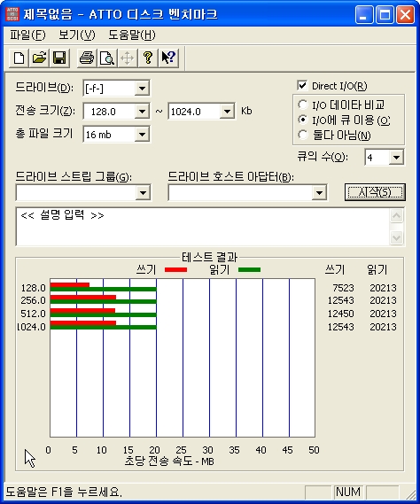
Task: Click the red 쓰기 legend color swatch
Action: (x=175, y=269)
